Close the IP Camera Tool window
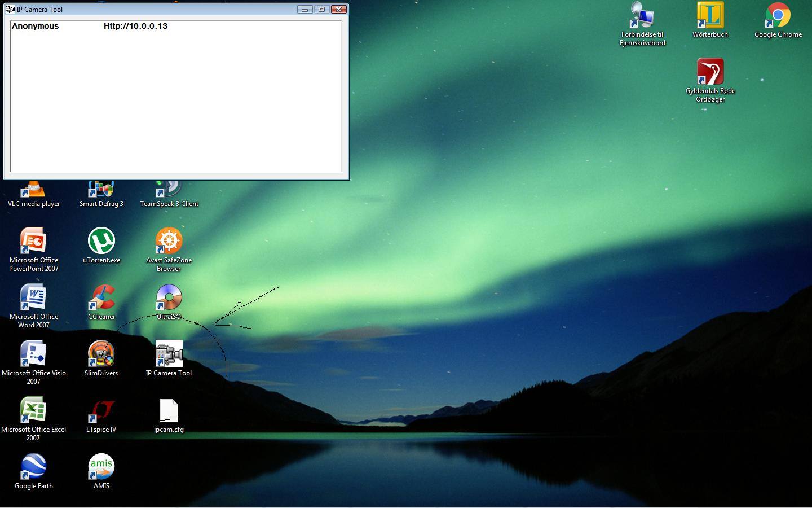Viewport: 812px width, 508px height. click(x=338, y=10)
